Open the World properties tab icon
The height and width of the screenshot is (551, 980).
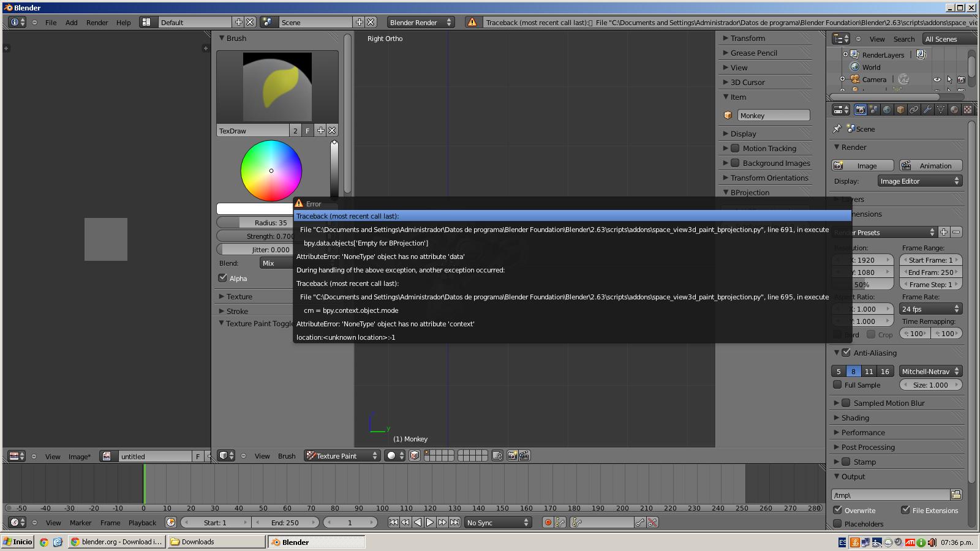coord(887,110)
